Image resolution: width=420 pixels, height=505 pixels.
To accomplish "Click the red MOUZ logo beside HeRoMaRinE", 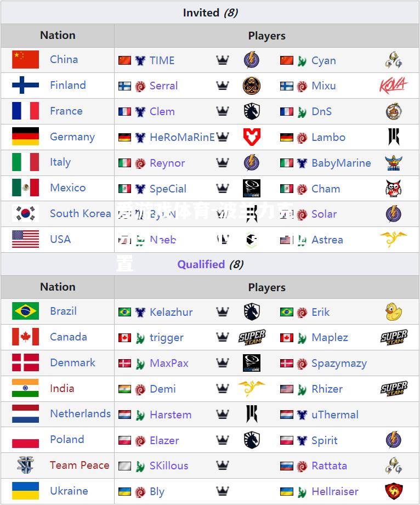I will point(252,137).
